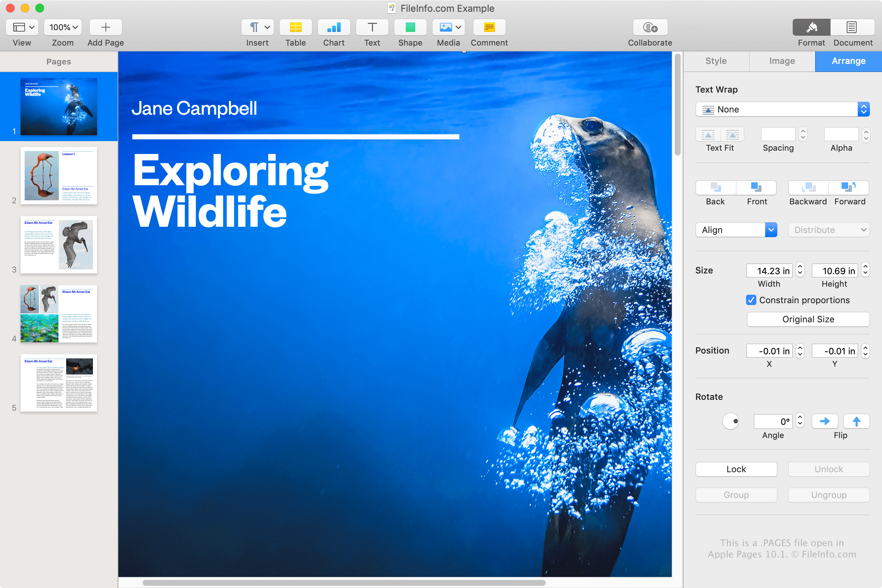Switch to the Image panel tab
This screenshot has height=588, width=882.
pos(782,61)
